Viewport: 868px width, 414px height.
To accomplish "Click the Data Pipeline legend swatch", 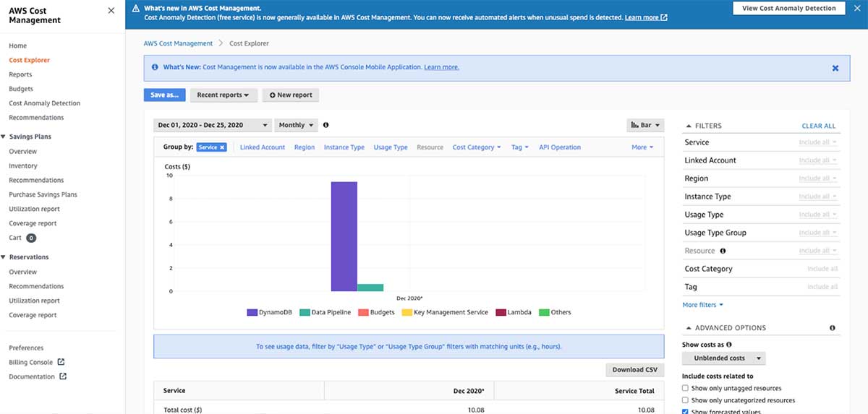I will (305, 313).
